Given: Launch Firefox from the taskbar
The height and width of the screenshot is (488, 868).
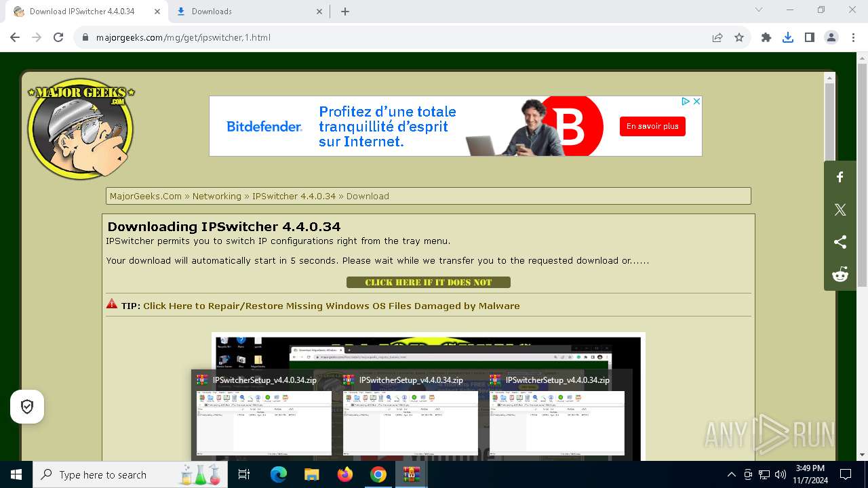Looking at the screenshot, I should [x=345, y=474].
